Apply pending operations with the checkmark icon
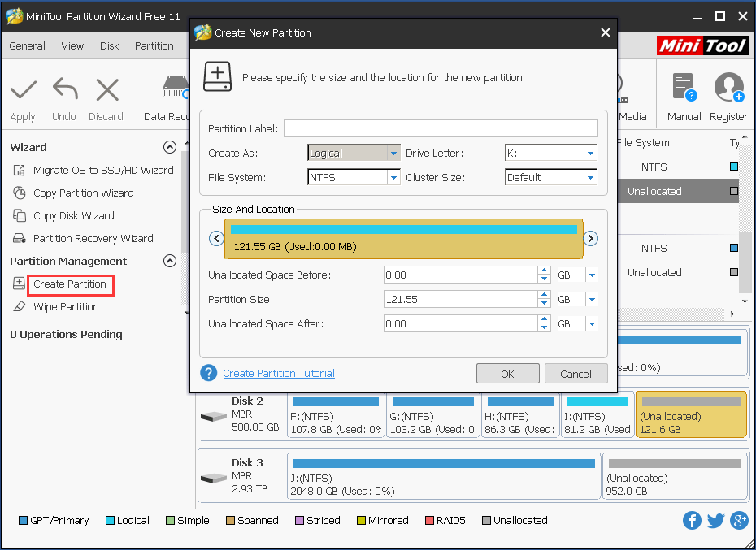This screenshot has width=756, height=550. [x=23, y=89]
